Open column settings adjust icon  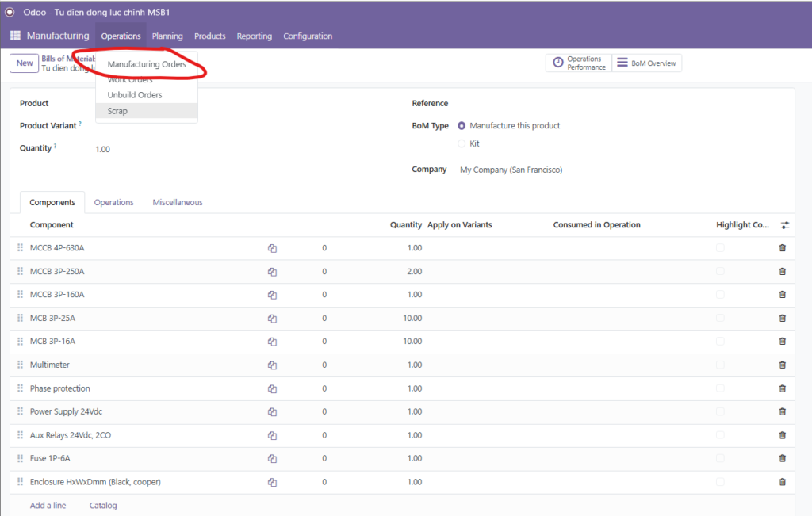click(784, 225)
